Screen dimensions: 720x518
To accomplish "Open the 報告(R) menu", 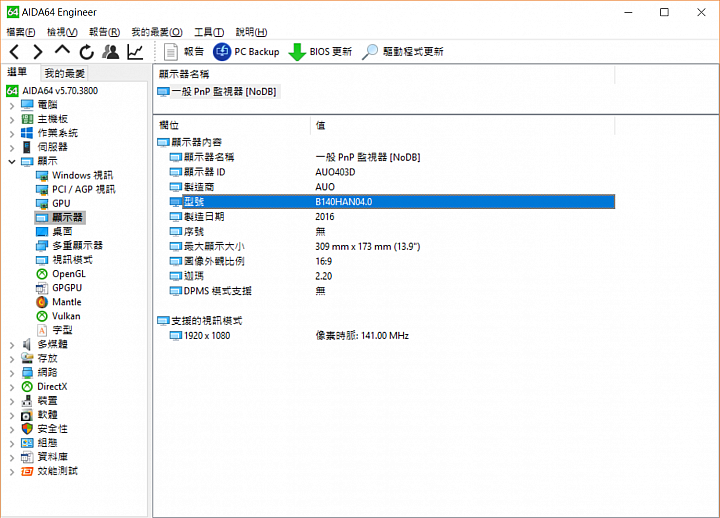I will click(x=104, y=32).
